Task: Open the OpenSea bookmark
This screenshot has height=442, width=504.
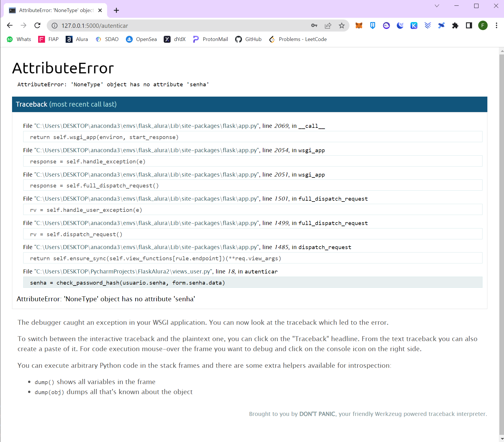Action: [141, 39]
